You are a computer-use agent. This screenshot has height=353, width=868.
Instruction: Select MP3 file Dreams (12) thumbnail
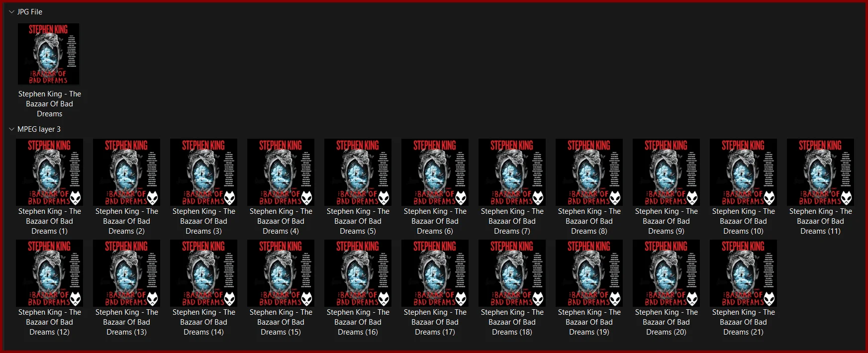(x=49, y=273)
